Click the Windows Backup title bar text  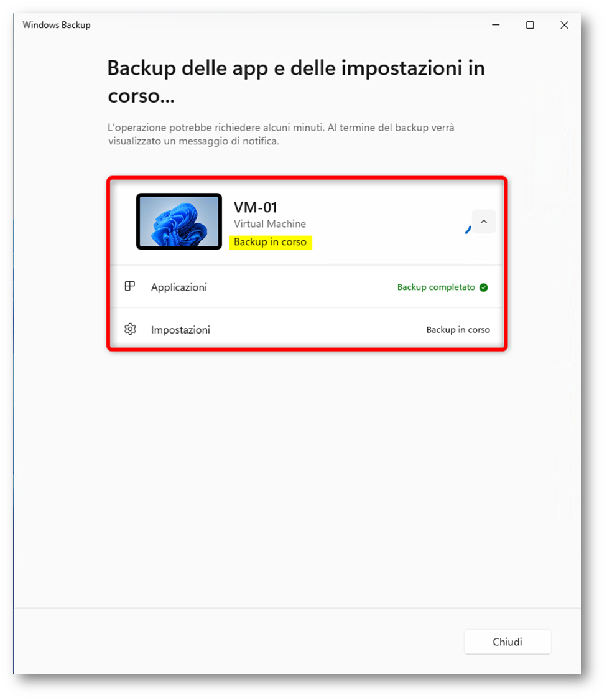[x=57, y=25]
